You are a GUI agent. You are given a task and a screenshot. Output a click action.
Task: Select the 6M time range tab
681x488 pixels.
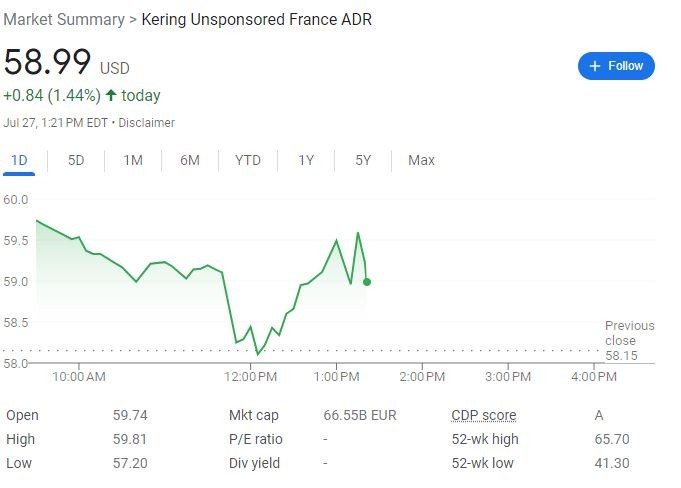190,160
